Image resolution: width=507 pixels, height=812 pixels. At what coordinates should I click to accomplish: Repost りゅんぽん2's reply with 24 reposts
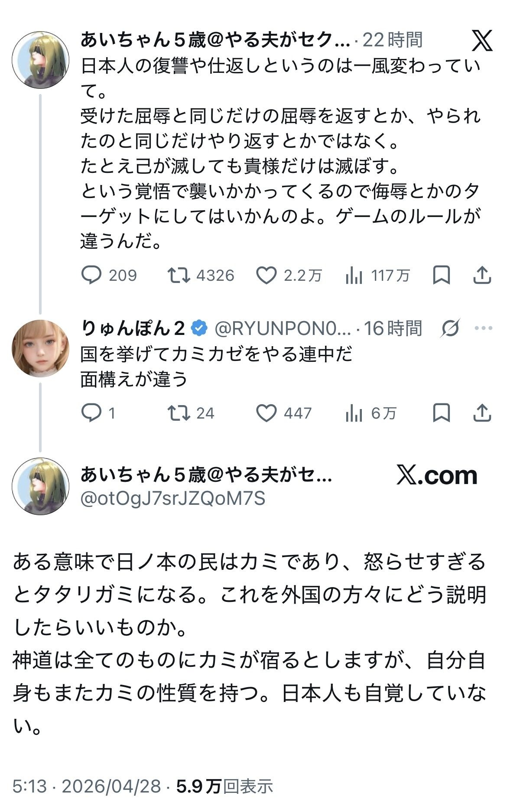pyautogui.click(x=179, y=413)
